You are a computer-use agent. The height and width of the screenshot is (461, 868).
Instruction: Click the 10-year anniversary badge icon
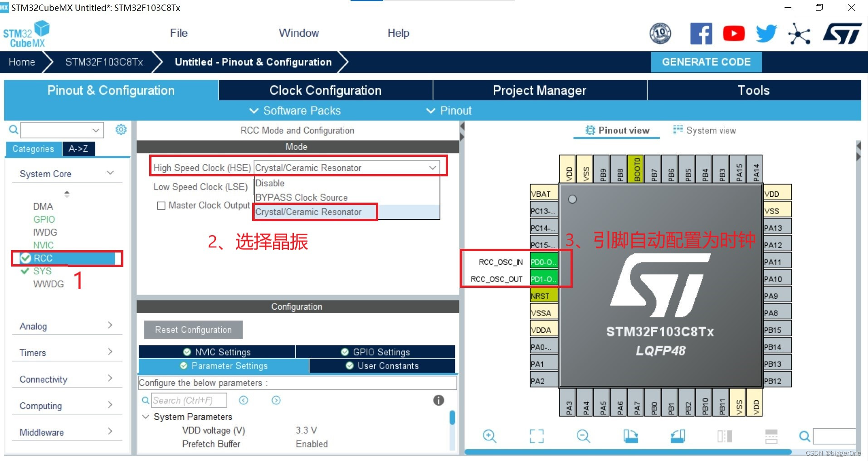tap(660, 33)
